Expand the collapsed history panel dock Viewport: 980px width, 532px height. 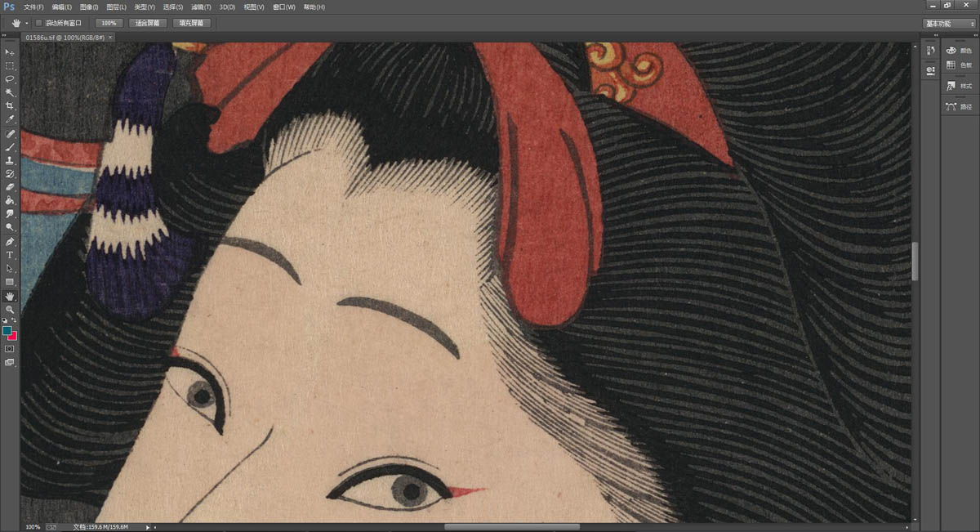(x=934, y=37)
